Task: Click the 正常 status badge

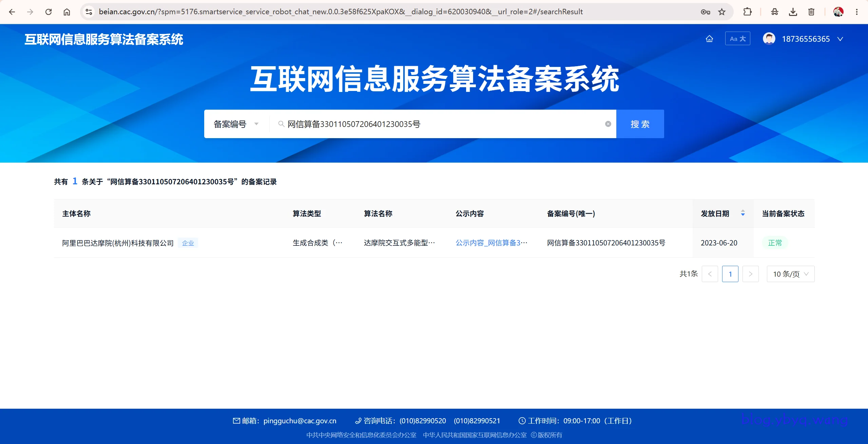Action: [x=775, y=243]
